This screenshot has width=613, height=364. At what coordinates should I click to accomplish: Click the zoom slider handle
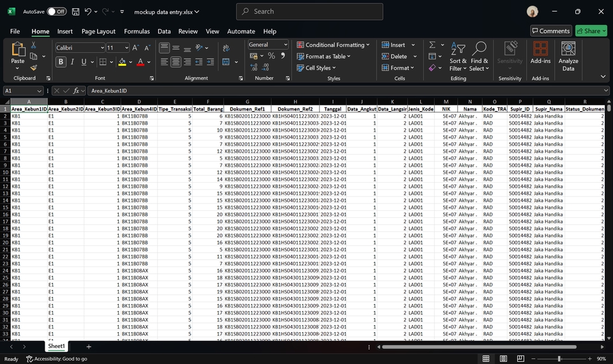coord(559,358)
